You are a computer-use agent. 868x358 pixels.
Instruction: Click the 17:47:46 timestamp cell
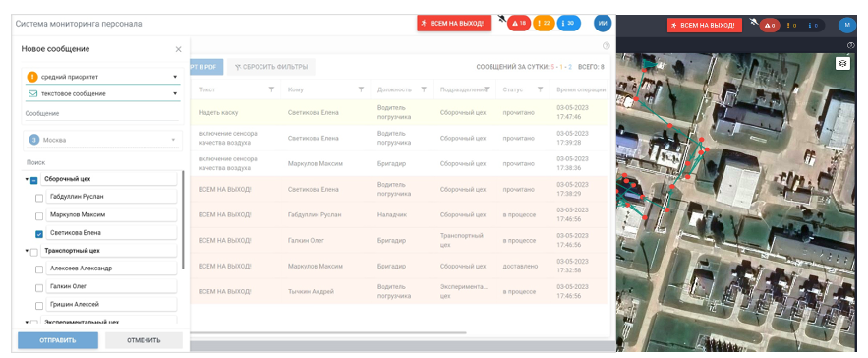tap(572, 112)
